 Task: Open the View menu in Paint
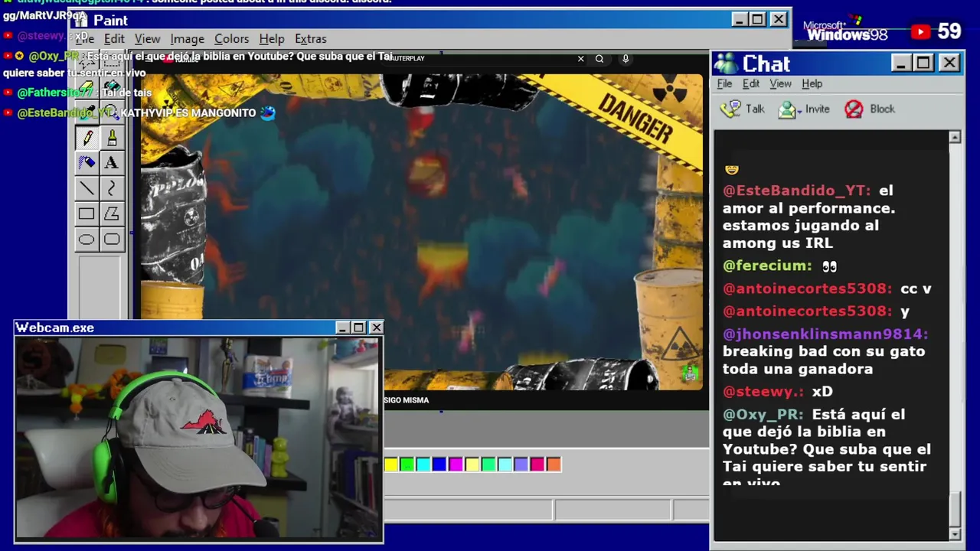147,39
